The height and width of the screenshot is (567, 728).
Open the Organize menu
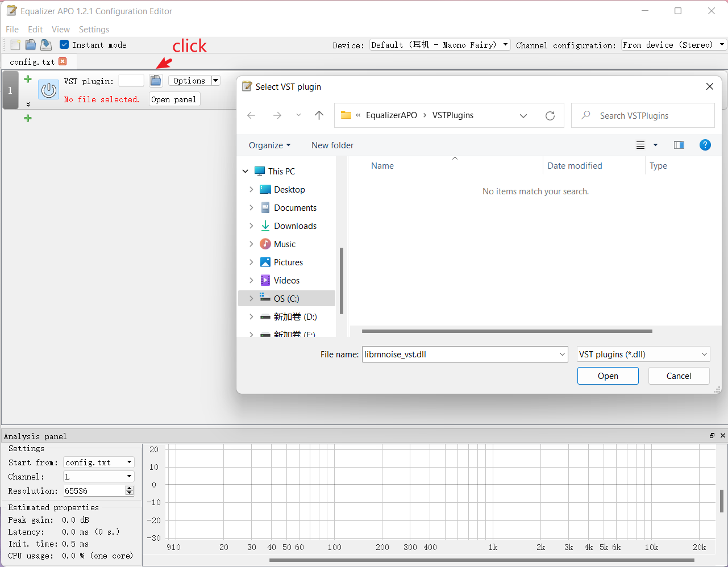point(269,145)
